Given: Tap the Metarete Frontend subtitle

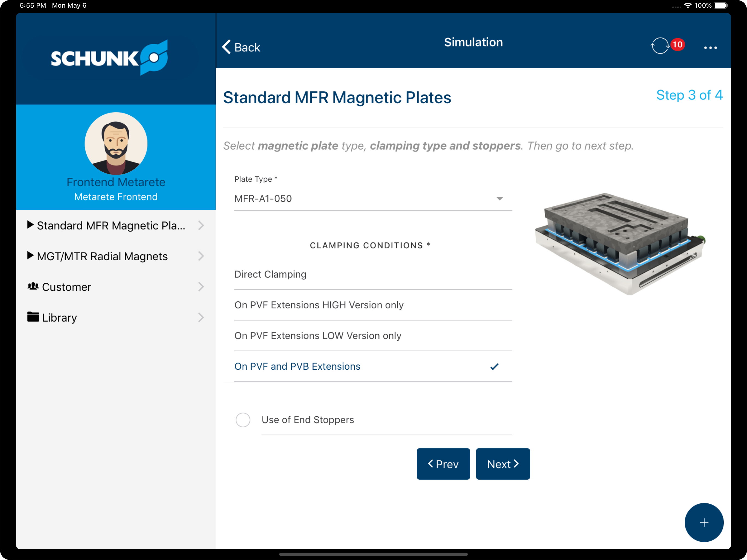Looking at the screenshot, I should click(x=116, y=197).
